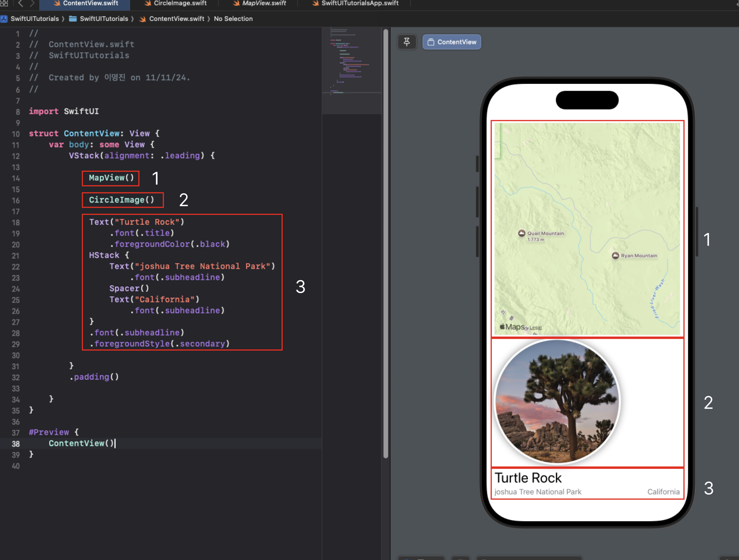The width and height of the screenshot is (739, 560).
Task: Click line number 14 gutter for breakpoint
Action: pos(16,178)
